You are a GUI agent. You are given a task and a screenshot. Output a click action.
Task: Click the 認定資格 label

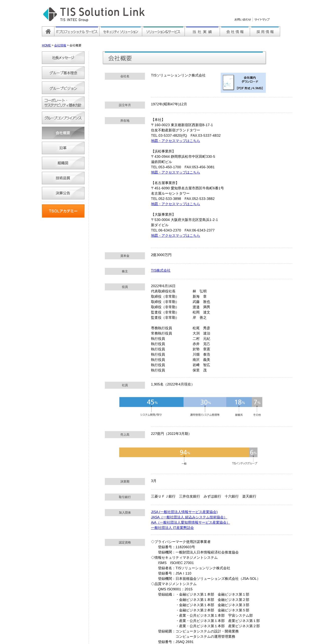(x=125, y=542)
